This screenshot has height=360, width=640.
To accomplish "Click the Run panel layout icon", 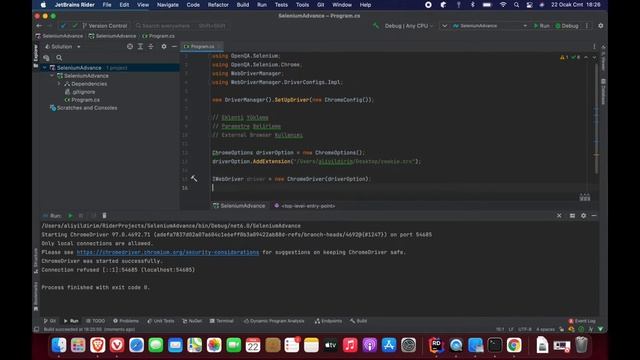I will 572,216.
